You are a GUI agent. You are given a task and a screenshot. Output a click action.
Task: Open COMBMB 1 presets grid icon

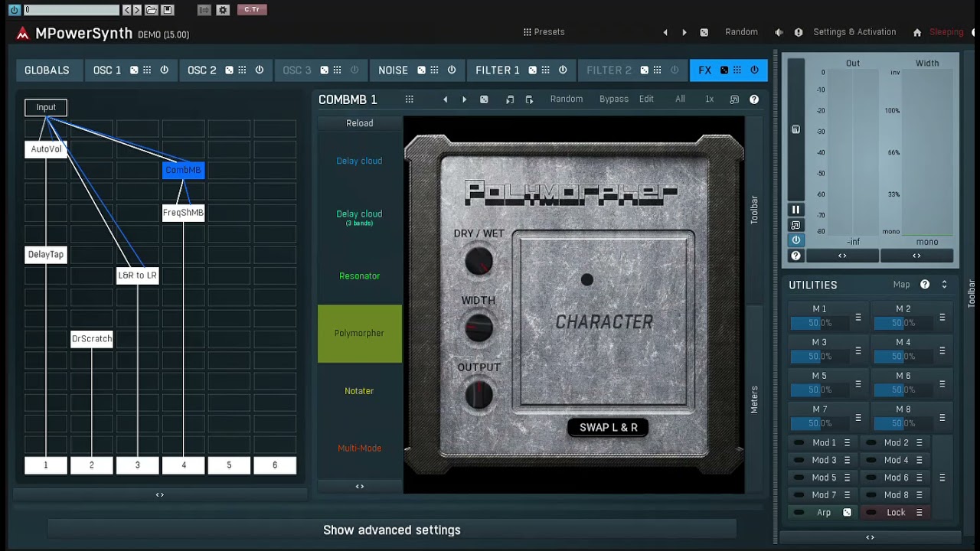coord(410,99)
